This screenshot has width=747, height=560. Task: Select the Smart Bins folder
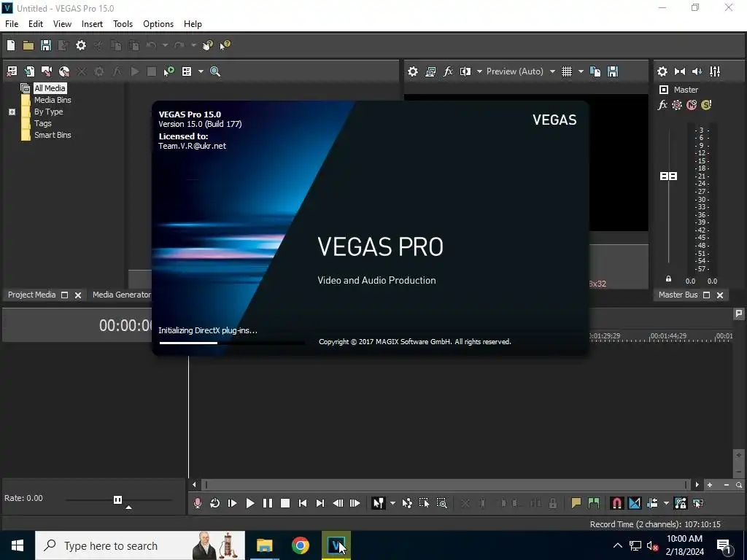click(x=53, y=135)
